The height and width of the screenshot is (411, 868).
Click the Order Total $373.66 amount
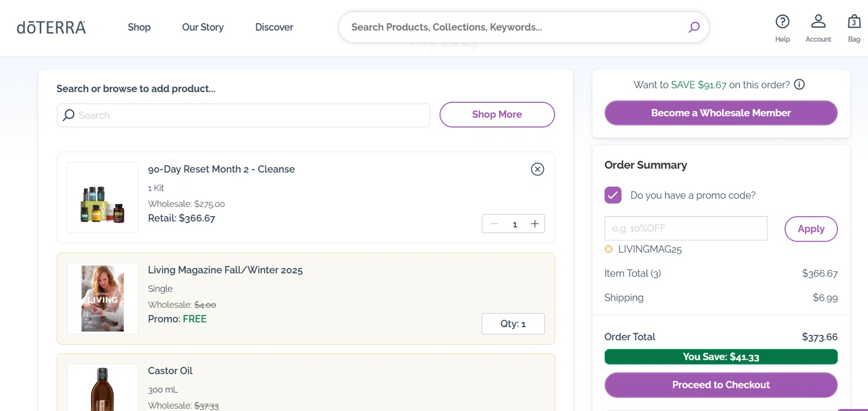pos(819,337)
